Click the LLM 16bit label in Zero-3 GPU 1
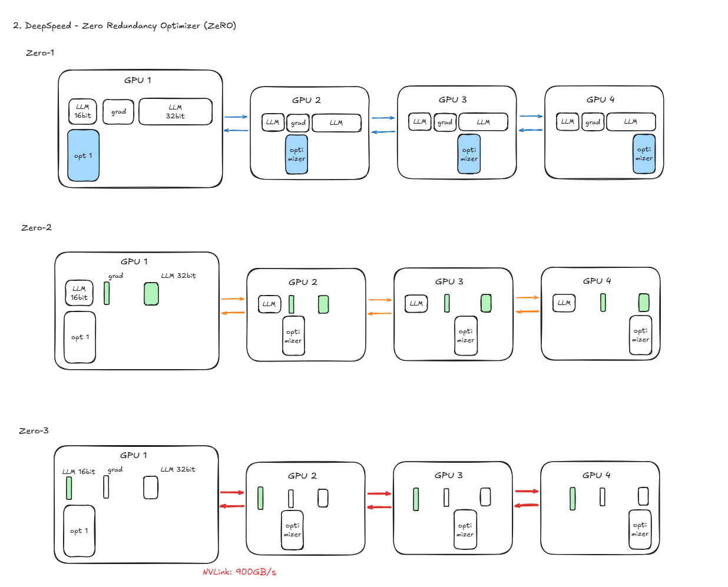Viewport: 728px width, 587px height. click(79, 472)
